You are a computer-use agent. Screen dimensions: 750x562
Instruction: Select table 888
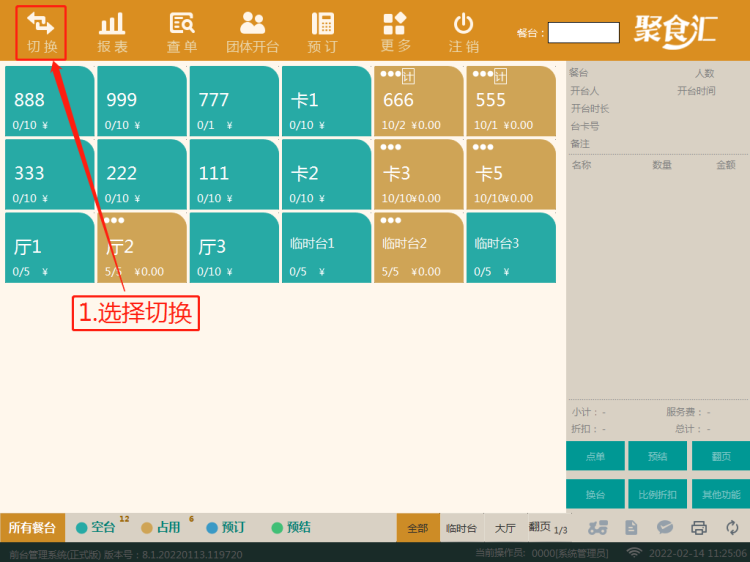[x=50, y=101]
